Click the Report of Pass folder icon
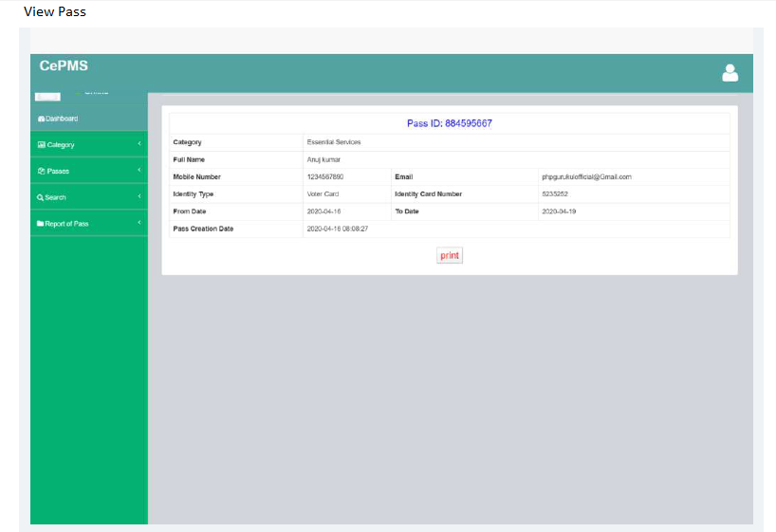776x532 pixels. pos(40,224)
